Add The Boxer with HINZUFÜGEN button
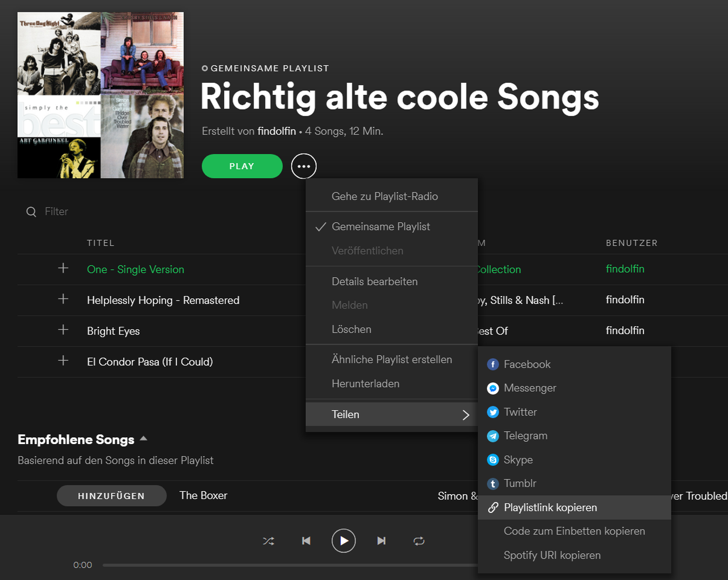The width and height of the screenshot is (728, 580). (x=111, y=496)
